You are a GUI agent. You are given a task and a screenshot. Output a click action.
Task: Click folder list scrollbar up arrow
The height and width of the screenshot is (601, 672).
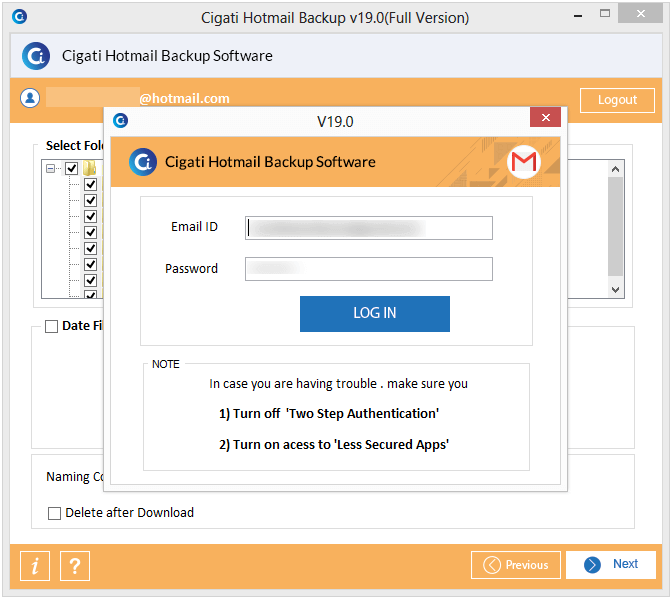pyautogui.click(x=615, y=169)
